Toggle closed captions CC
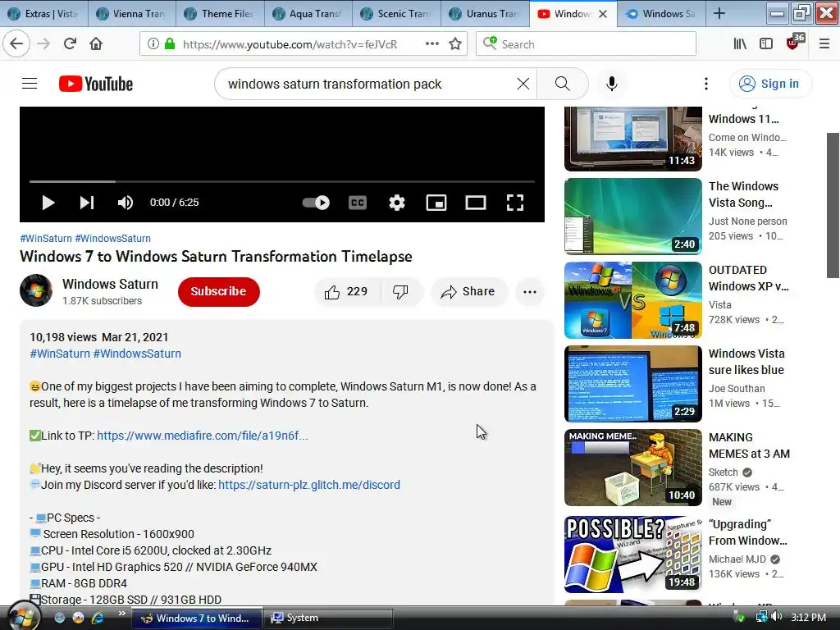840x630 pixels. click(x=358, y=203)
